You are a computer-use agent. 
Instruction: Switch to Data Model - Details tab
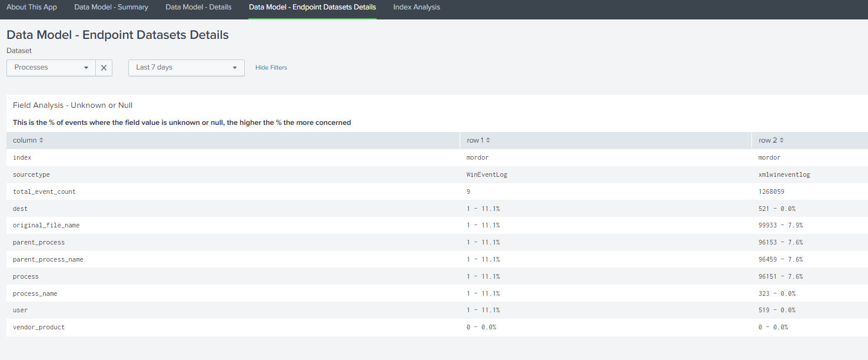click(198, 8)
